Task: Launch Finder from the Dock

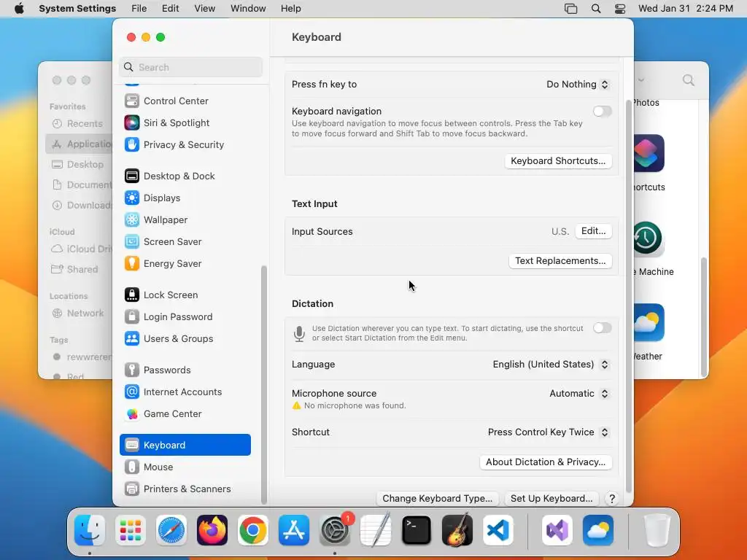Action: tap(90, 530)
